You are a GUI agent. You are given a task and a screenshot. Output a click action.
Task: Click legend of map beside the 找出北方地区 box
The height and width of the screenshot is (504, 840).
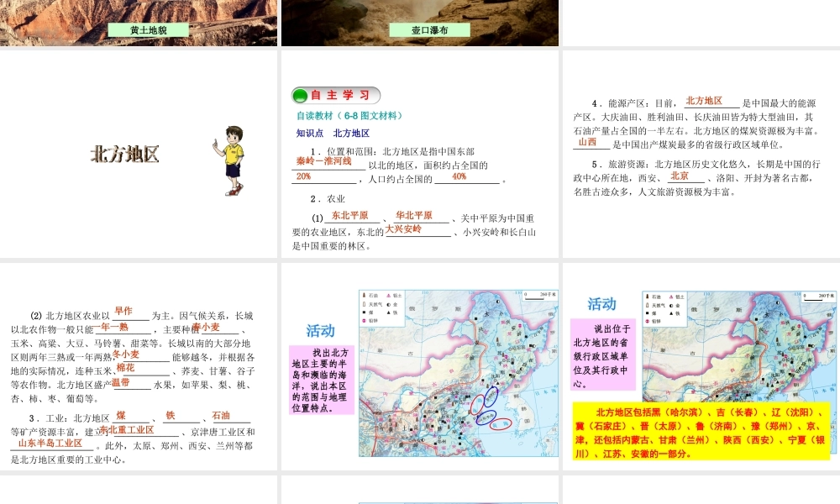(383, 308)
